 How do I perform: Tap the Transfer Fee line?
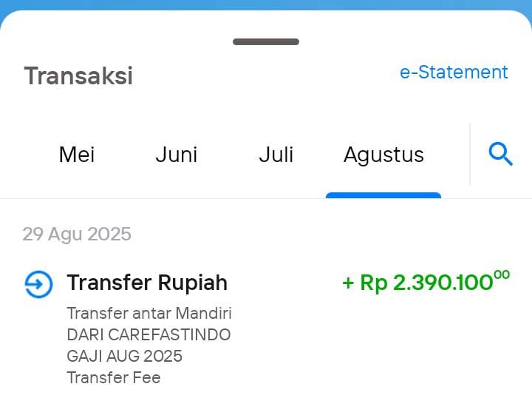click(x=114, y=377)
